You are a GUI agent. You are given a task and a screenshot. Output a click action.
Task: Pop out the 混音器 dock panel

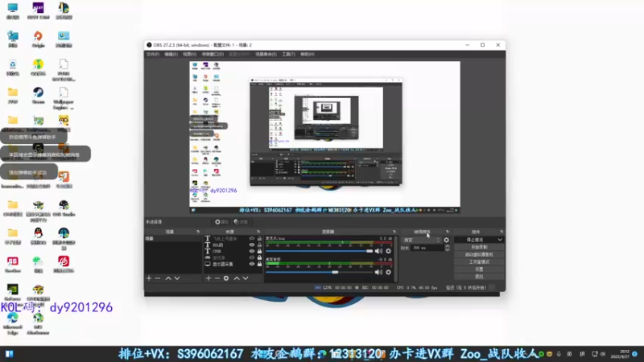(x=394, y=232)
